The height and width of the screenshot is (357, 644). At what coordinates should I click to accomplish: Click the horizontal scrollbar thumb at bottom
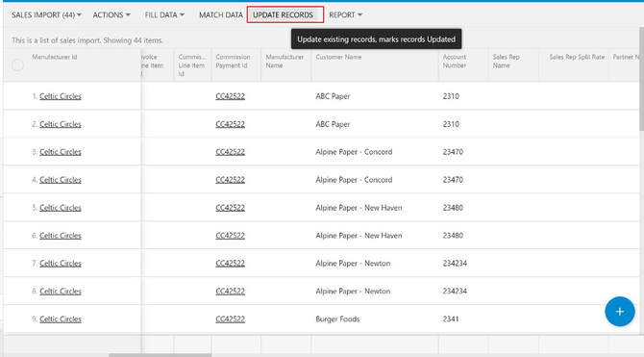pos(161,354)
